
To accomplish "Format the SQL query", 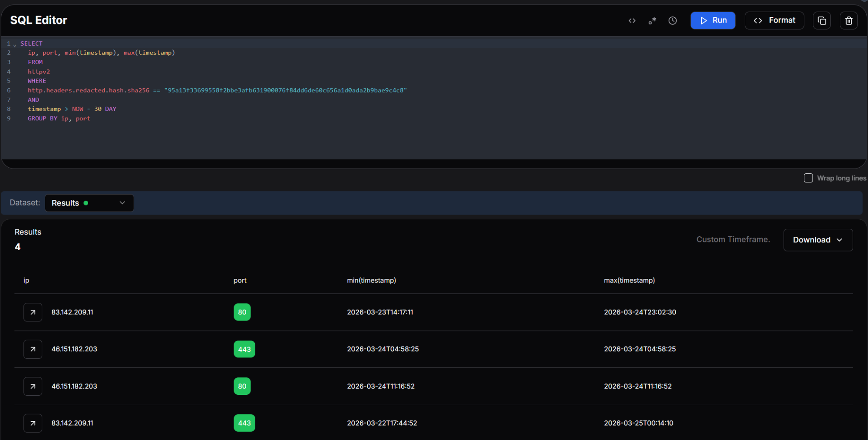I will click(x=774, y=20).
